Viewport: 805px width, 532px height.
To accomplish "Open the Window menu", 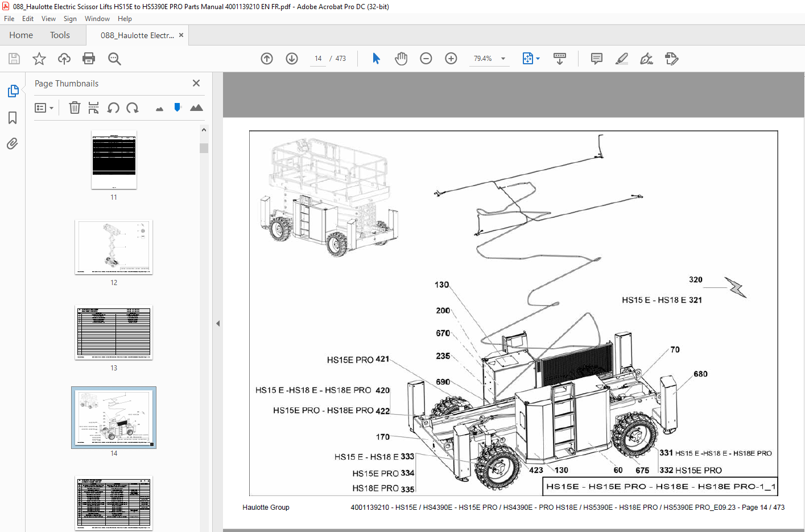I will (97, 19).
